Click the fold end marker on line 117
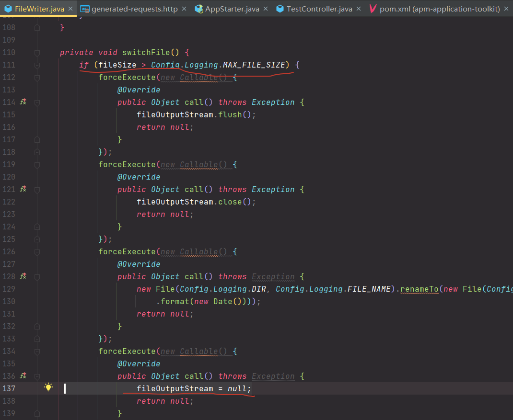The width and height of the screenshot is (513, 420). point(37,140)
